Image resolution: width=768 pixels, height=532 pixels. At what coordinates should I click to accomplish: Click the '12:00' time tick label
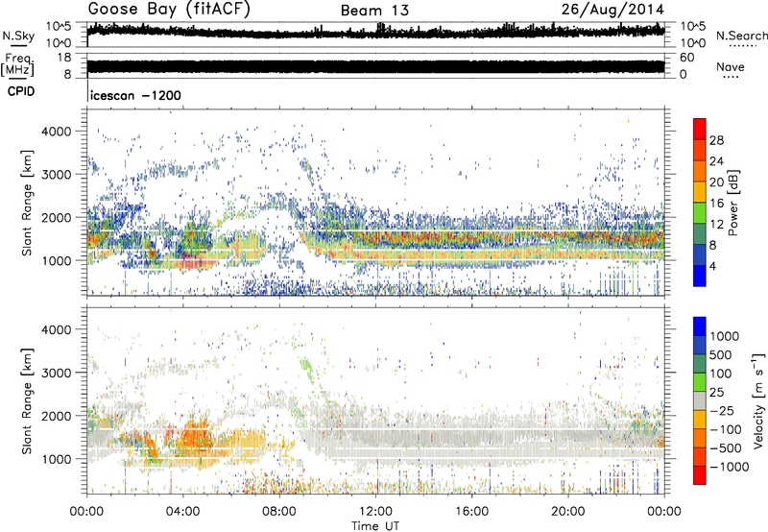coord(375,512)
